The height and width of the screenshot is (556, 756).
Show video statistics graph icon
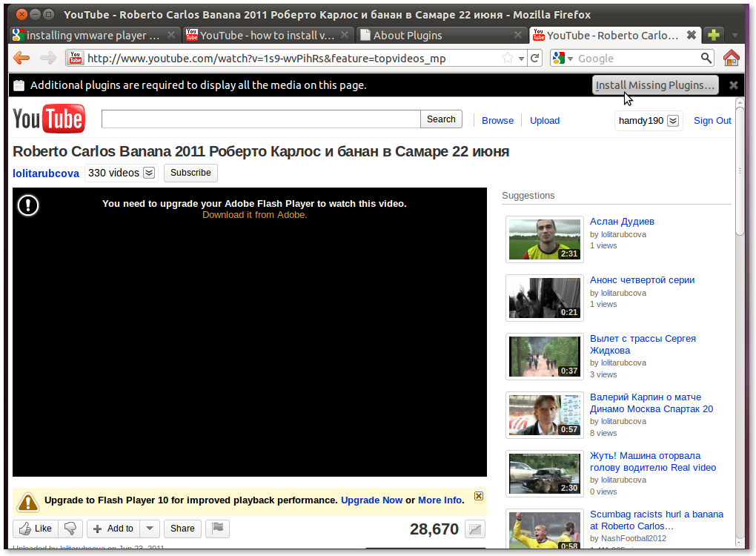click(475, 529)
